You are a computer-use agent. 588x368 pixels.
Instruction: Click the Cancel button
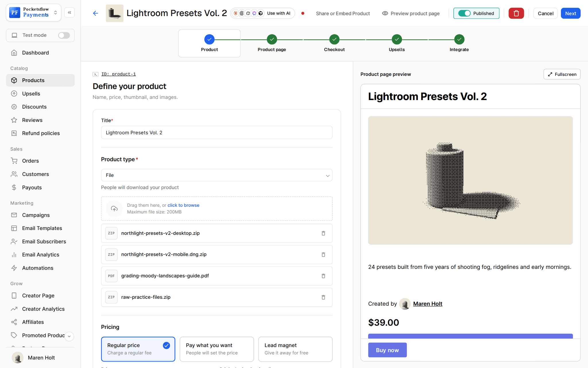tap(545, 13)
